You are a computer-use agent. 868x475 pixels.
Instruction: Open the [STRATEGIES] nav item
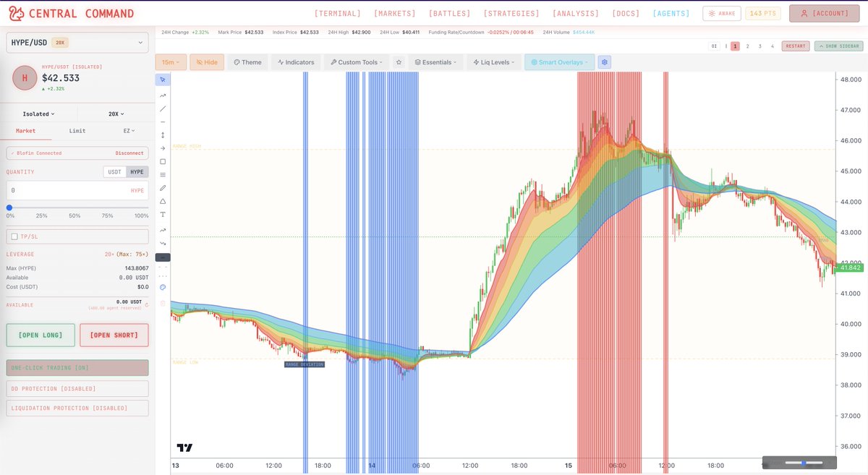(x=511, y=13)
